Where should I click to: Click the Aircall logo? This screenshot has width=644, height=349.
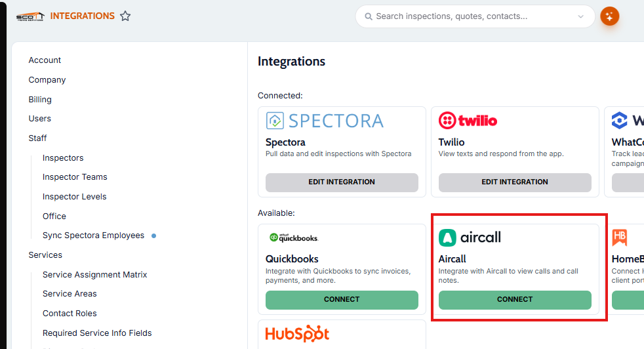point(470,237)
